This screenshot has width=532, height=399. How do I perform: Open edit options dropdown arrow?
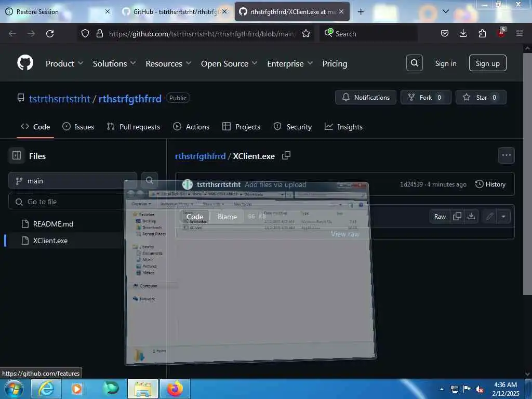tap(503, 216)
